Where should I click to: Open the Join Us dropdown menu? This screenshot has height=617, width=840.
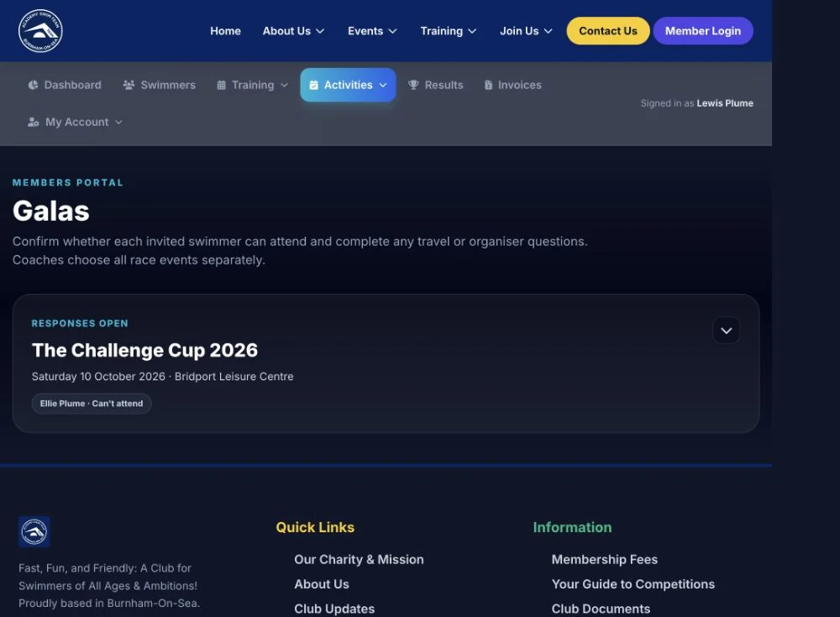click(526, 31)
